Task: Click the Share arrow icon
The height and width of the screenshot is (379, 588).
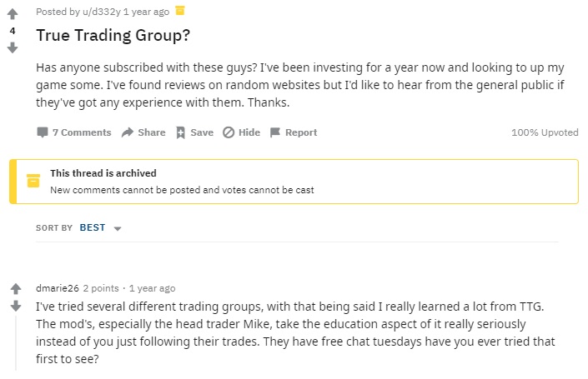Action: (x=128, y=132)
